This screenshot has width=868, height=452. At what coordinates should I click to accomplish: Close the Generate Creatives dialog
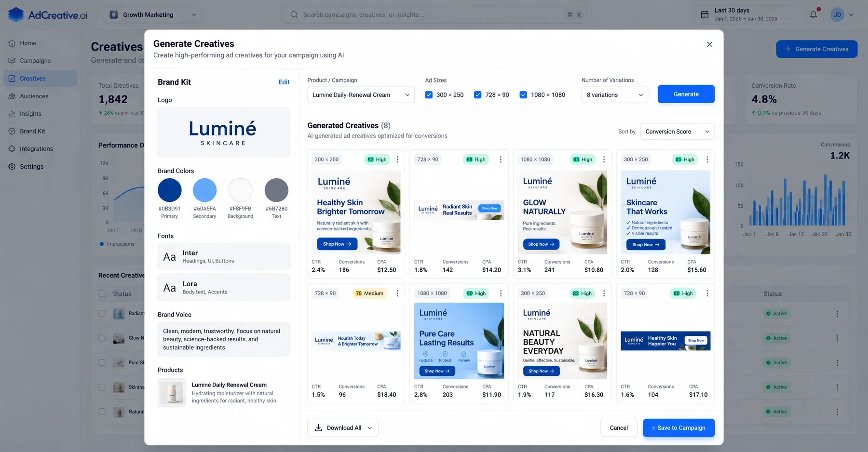pos(709,44)
